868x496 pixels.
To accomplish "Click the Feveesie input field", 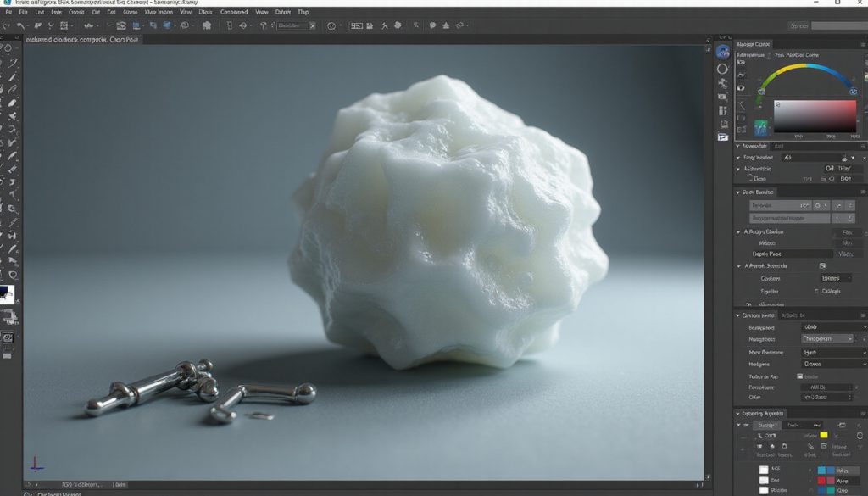I will [x=781, y=205].
